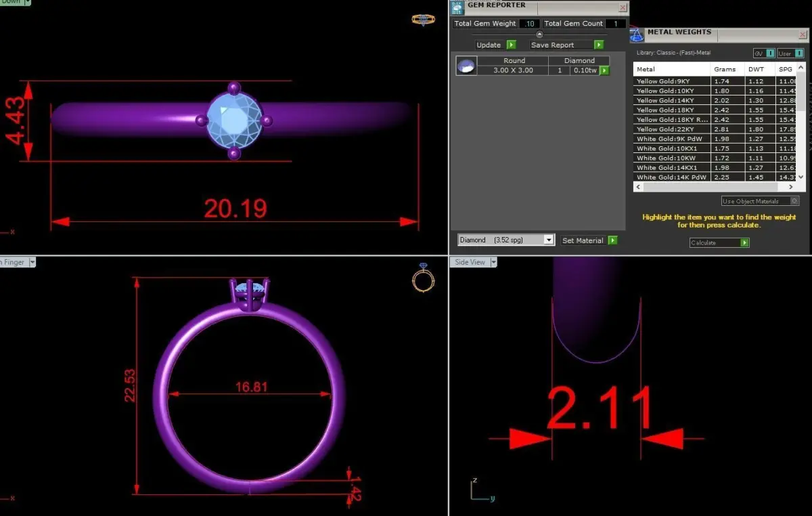
Task: Close the Gem Reporter panel
Action: tap(623, 7)
